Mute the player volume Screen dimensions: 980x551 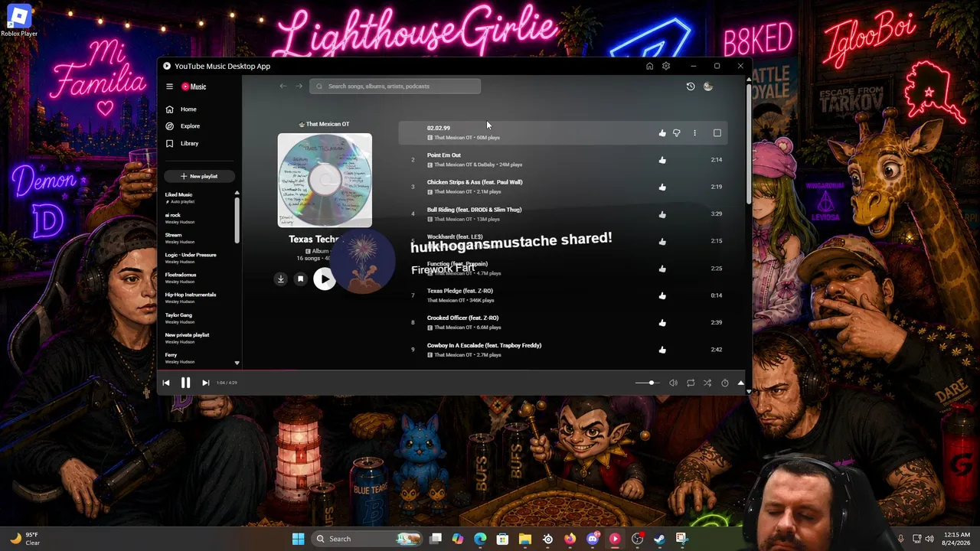click(x=674, y=383)
